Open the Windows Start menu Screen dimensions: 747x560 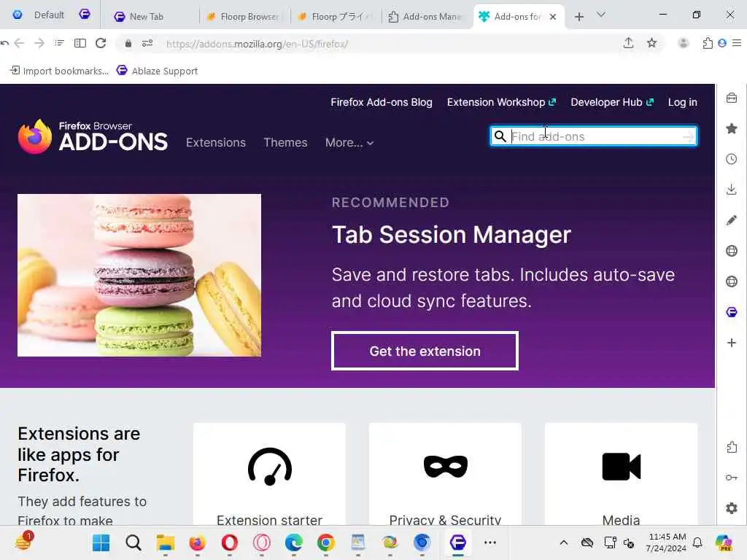[101, 542]
